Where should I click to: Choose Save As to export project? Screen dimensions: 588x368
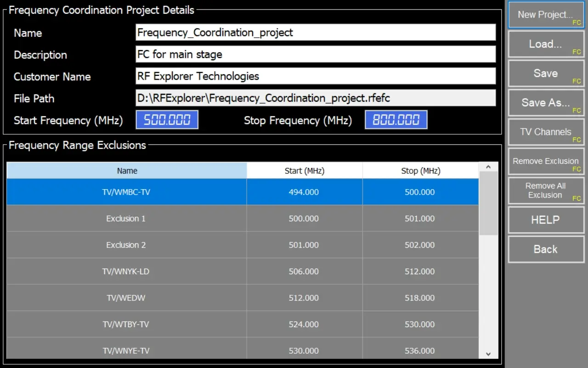coord(545,103)
